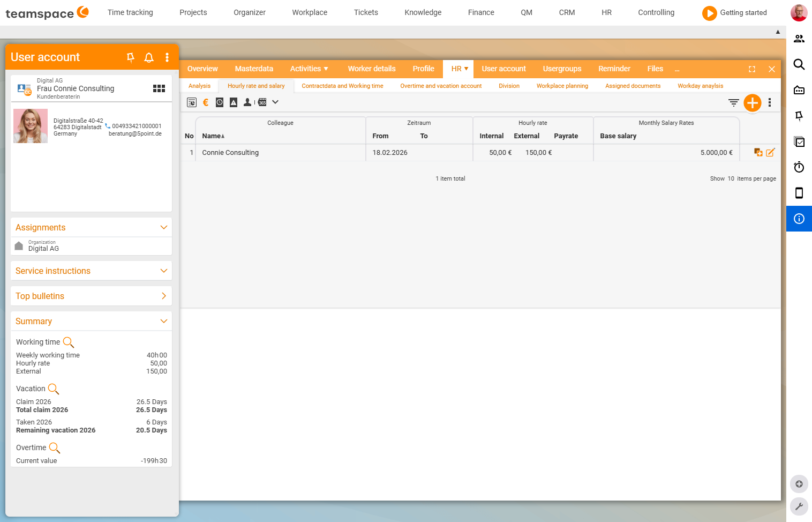Click phone number 004933421000001

click(x=137, y=126)
